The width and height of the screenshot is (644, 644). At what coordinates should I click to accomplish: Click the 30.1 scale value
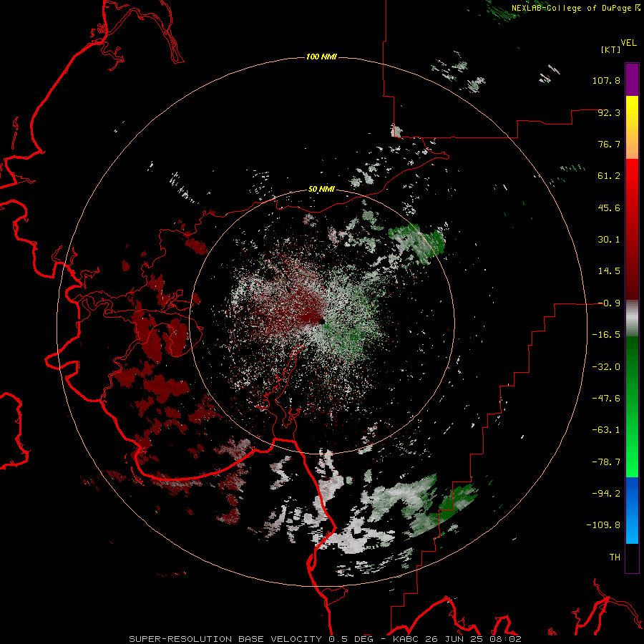pyautogui.click(x=609, y=240)
